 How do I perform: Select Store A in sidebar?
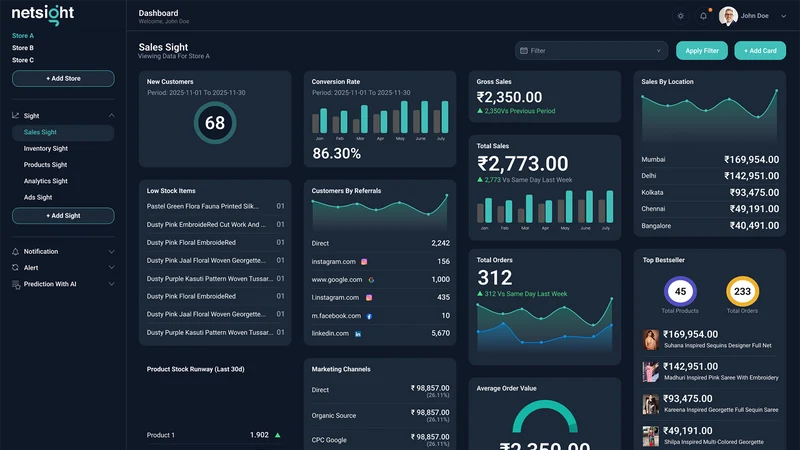click(x=23, y=36)
